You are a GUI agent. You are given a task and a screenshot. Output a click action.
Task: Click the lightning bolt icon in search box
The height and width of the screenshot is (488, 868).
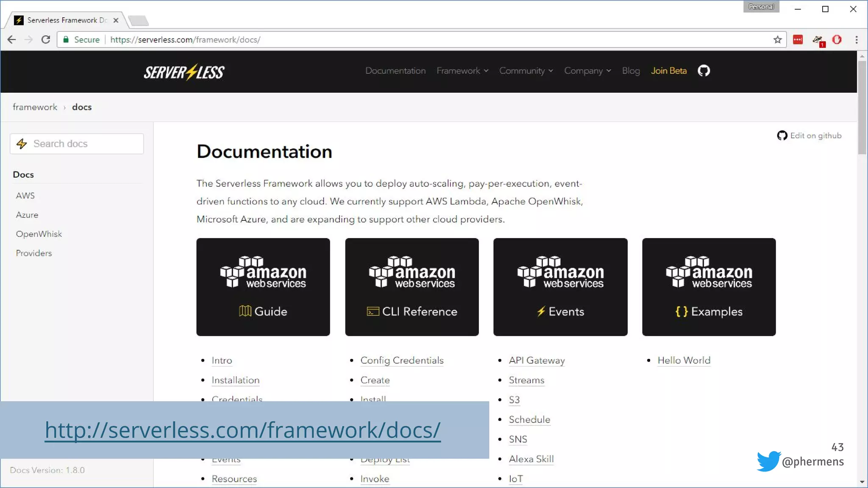point(22,144)
